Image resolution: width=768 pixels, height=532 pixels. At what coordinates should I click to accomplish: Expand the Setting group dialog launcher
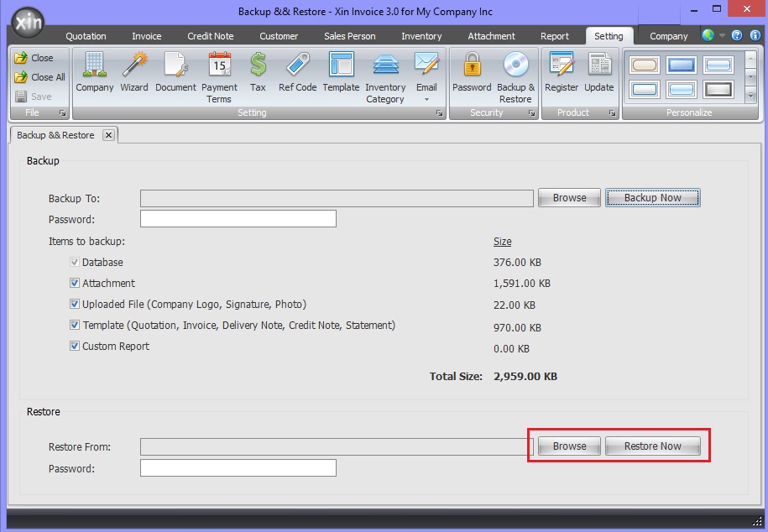(x=439, y=113)
